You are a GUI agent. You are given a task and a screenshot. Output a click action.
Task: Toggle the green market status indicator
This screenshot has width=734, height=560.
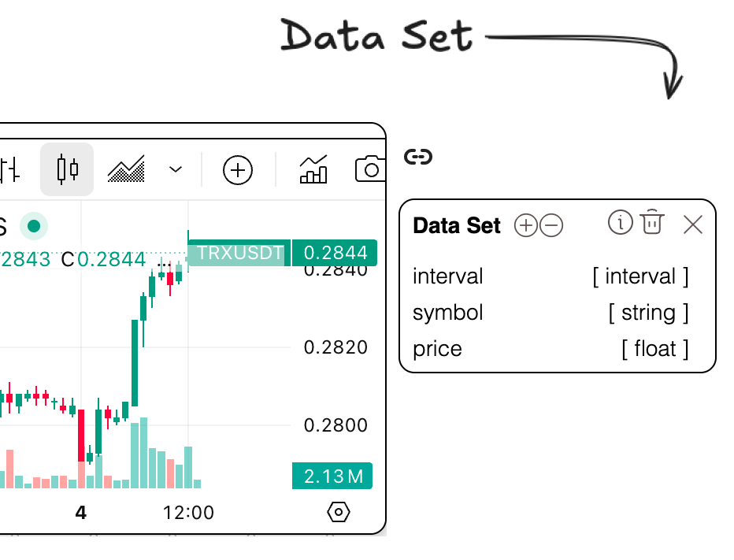pyautogui.click(x=34, y=226)
